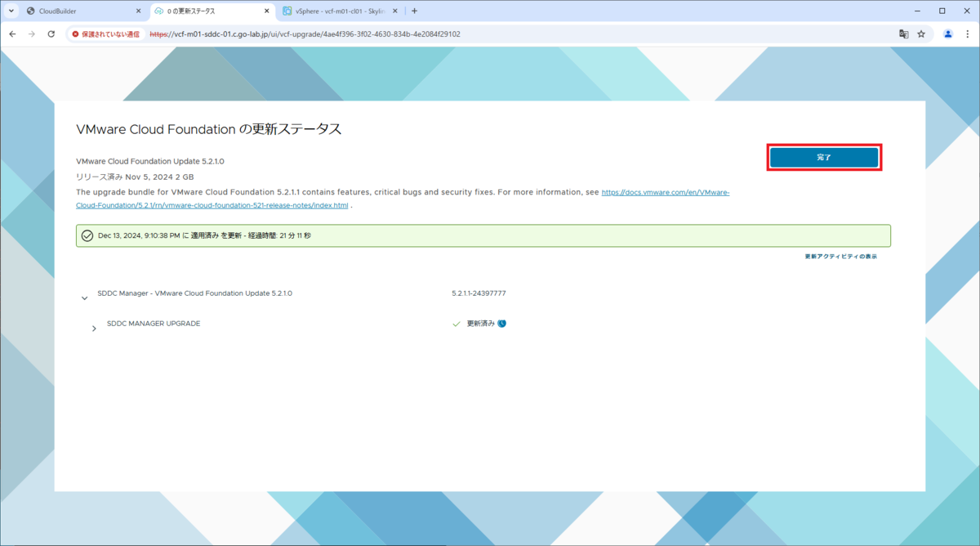This screenshot has width=980, height=546.
Task: Go forward in browser history
Action: click(x=32, y=34)
